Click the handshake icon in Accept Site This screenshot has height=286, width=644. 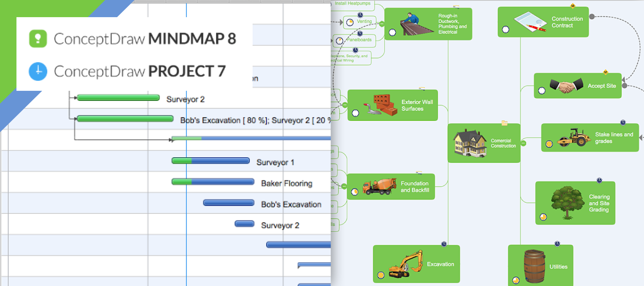point(566,86)
